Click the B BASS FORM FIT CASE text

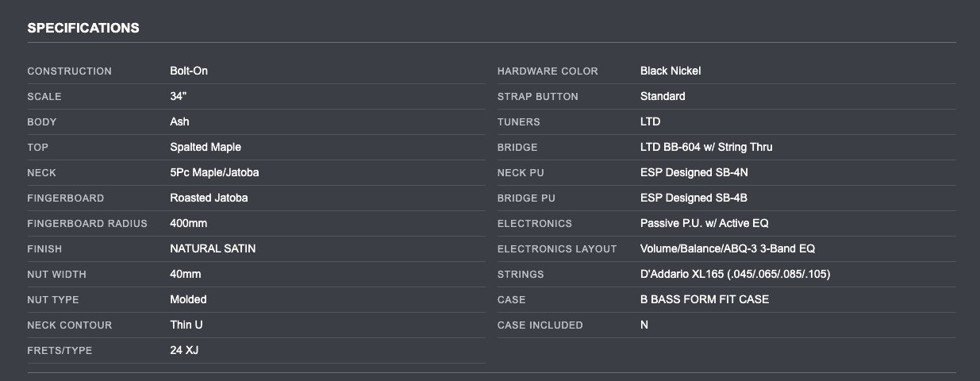click(x=705, y=299)
